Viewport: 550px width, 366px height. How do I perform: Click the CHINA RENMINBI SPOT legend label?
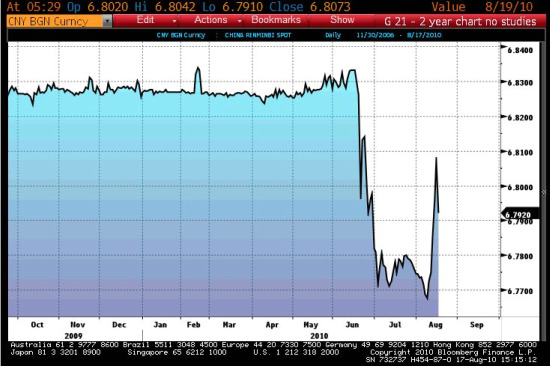click(x=258, y=35)
